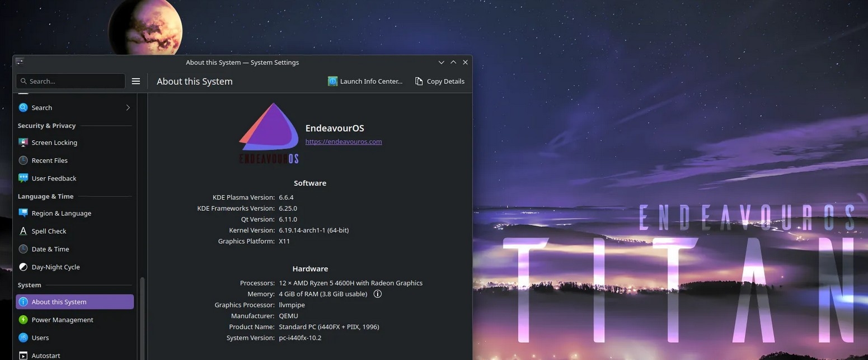Open the endeavouros.com link
The width and height of the screenshot is (868, 360).
(344, 141)
